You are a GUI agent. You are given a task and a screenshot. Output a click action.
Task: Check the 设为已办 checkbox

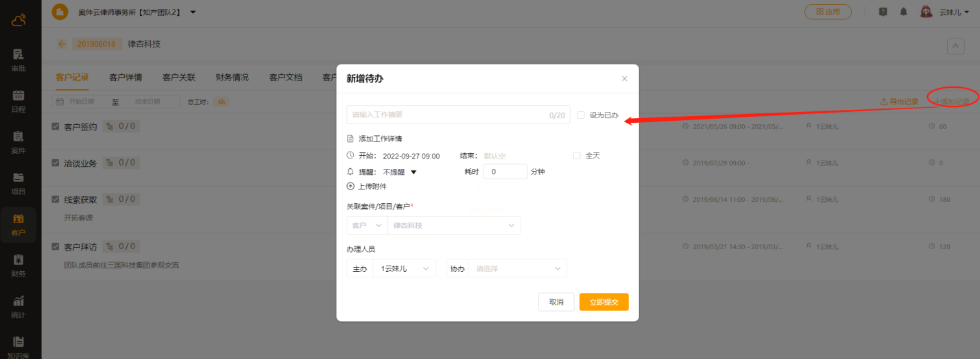[x=581, y=115]
